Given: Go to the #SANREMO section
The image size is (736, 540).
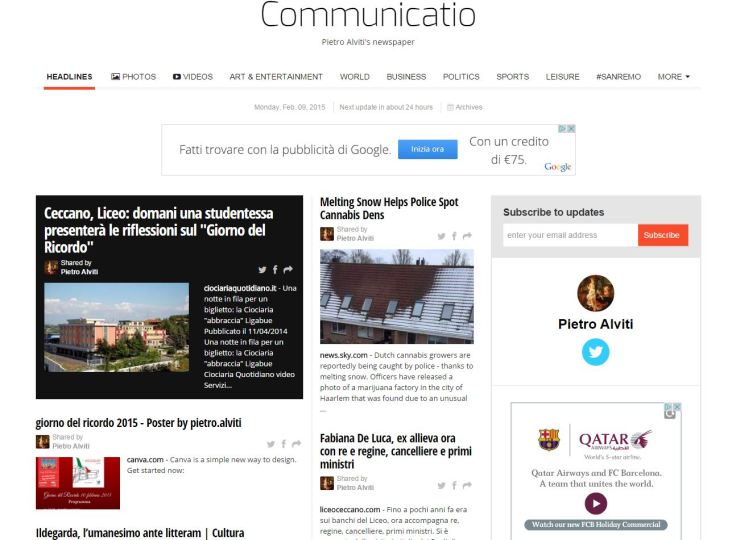Looking at the screenshot, I should pyautogui.click(x=618, y=77).
